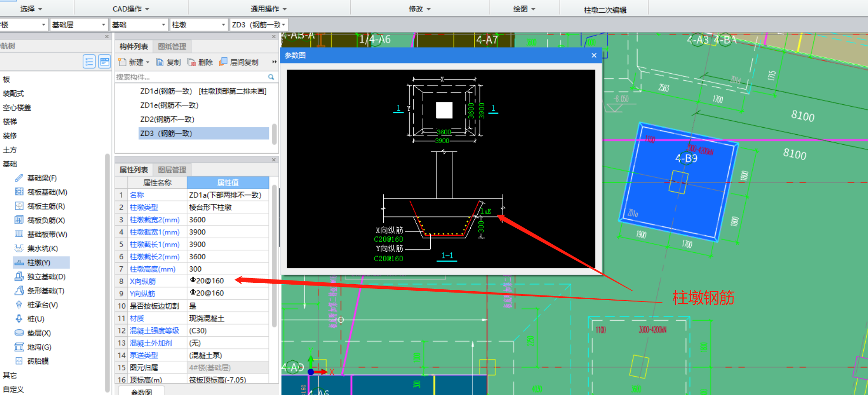Switch navigation tree to panel view icon
Viewport: 868px width, 395px height.
click(x=104, y=62)
